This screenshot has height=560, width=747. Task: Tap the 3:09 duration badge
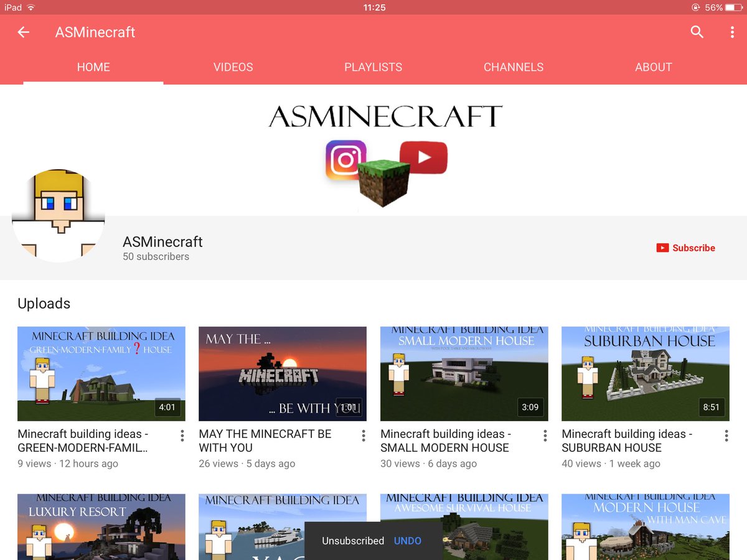(530, 408)
